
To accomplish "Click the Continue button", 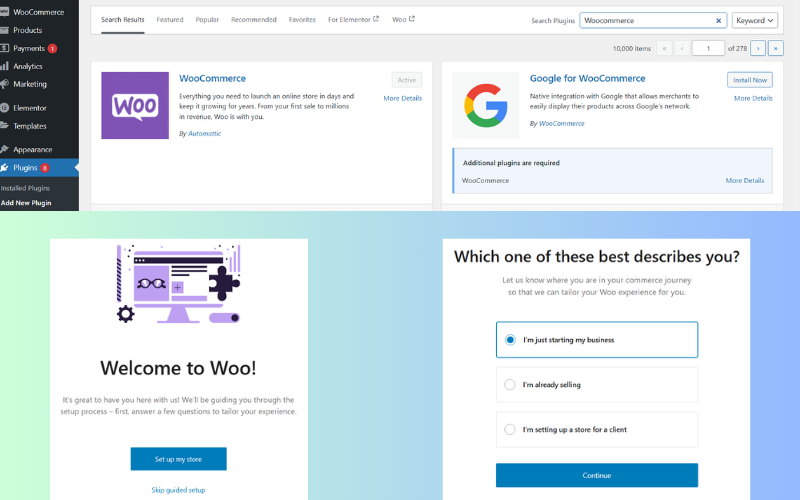I will pyautogui.click(x=596, y=476).
